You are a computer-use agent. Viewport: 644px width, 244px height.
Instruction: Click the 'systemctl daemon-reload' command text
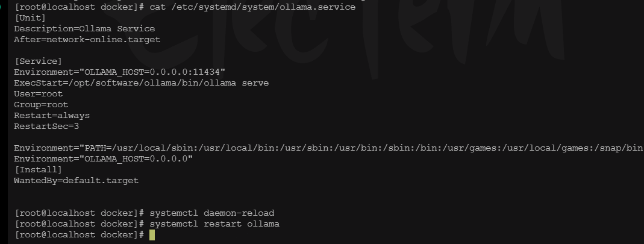212,213
